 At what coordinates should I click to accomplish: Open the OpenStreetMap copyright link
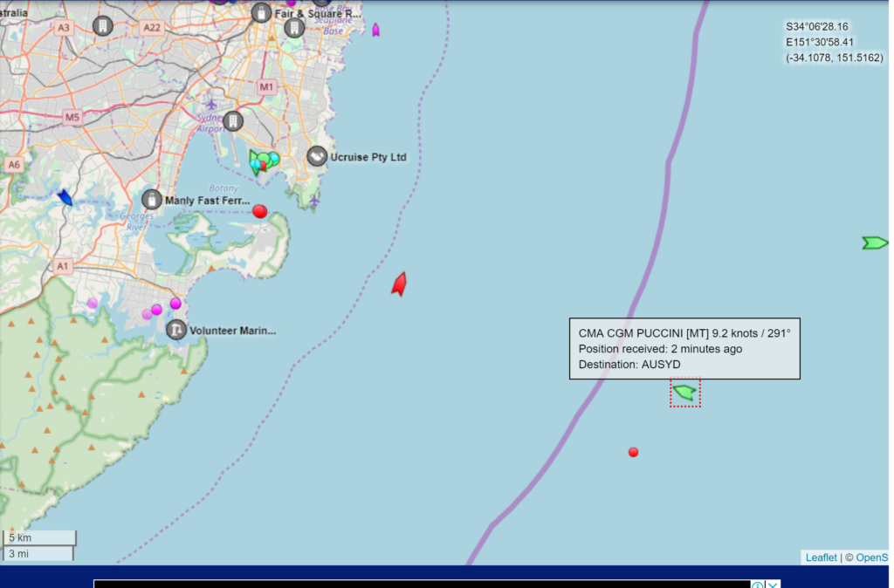tap(871, 557)
